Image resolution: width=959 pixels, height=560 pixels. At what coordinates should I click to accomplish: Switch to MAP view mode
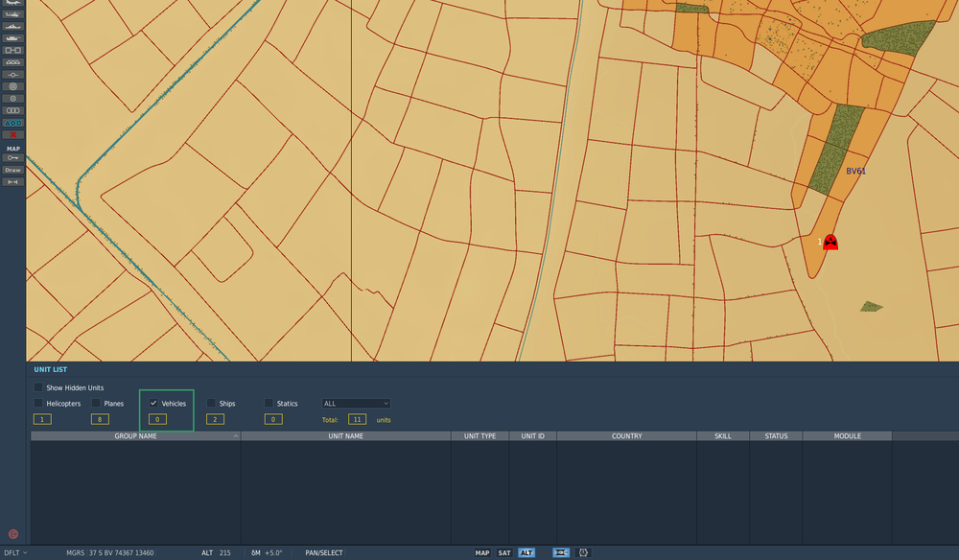482,553
